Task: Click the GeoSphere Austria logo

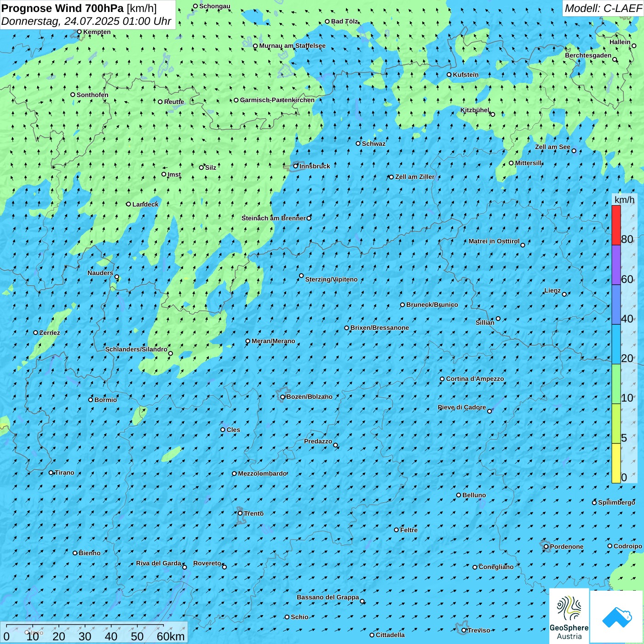Action: [x=569, y=616]
